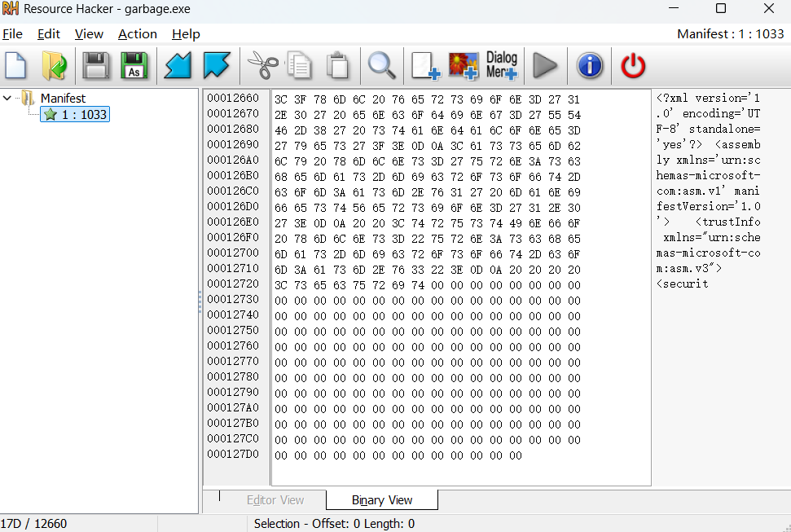Select the 1 : 1033 tree item
This screenshot has height=532, width=791.
75,115
